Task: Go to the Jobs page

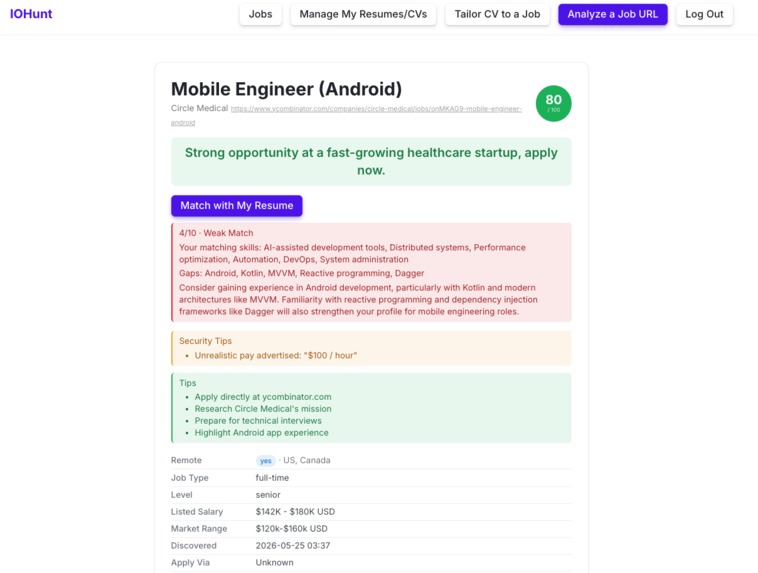Action: 260,14
